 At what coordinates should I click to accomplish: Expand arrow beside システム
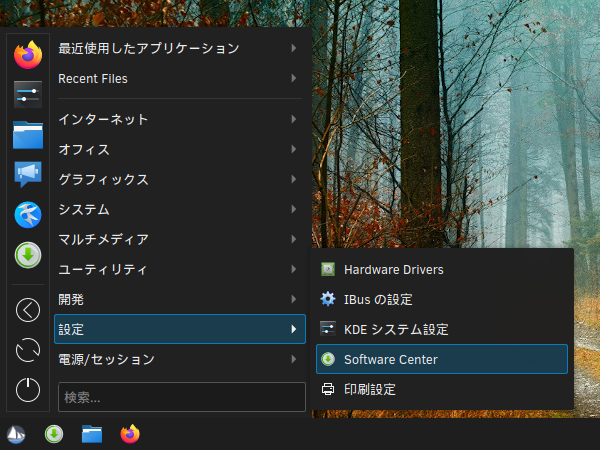(293, 209)
